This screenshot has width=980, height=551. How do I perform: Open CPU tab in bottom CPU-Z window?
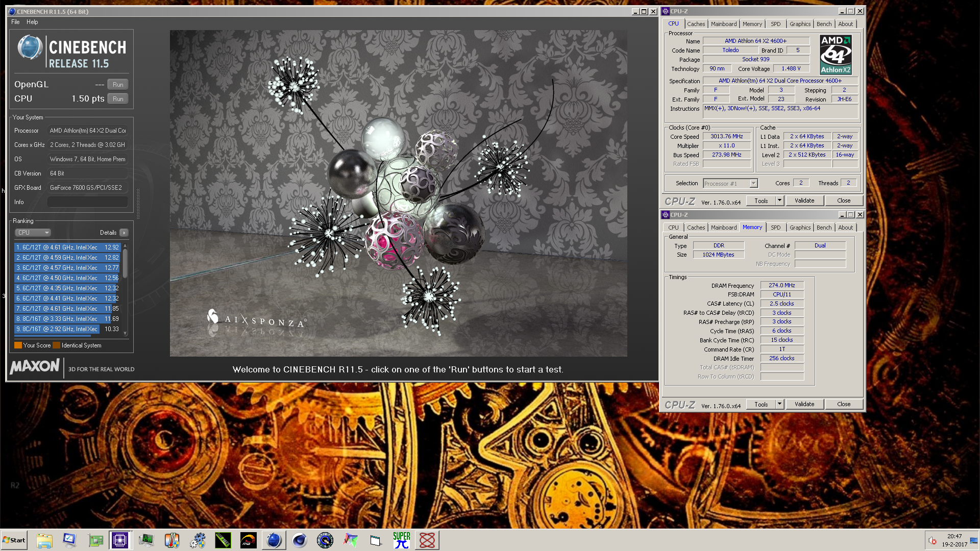click(674, 228)
